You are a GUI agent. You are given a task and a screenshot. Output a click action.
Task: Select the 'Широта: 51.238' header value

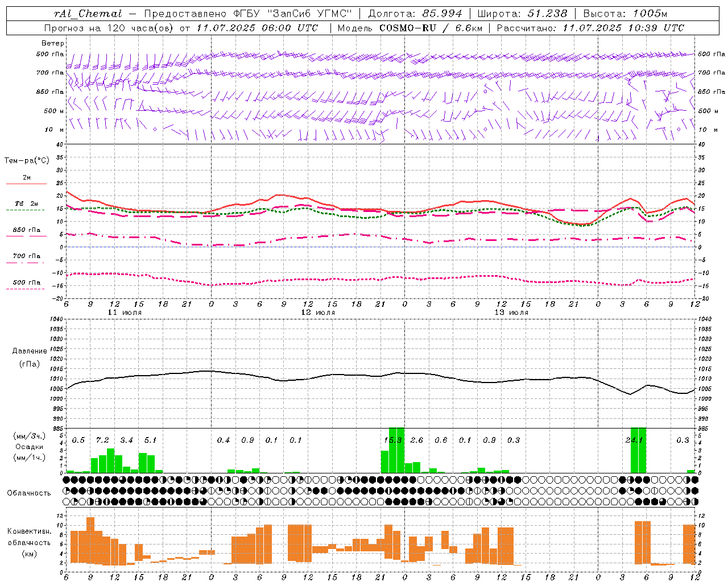pos(522,14)
